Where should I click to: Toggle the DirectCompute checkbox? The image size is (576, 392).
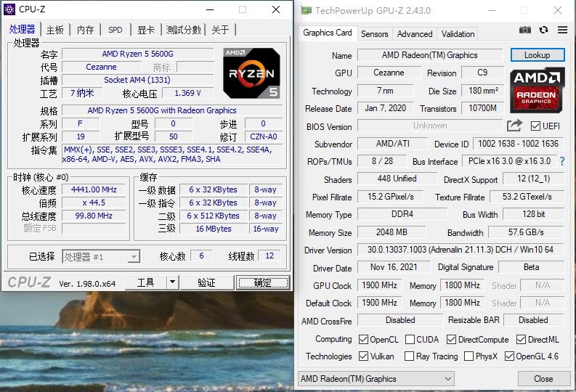[452, 340]
